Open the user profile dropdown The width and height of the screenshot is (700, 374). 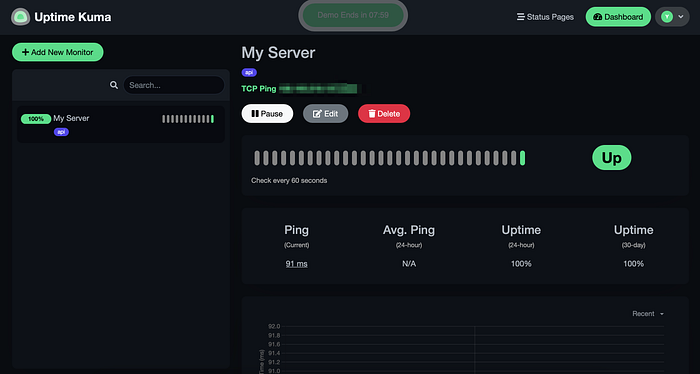(x=672, y=17)
